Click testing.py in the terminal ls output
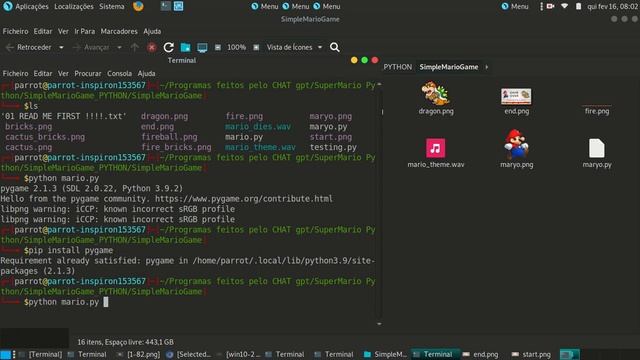Screen dimensions: 640x360 coord(333,147)
